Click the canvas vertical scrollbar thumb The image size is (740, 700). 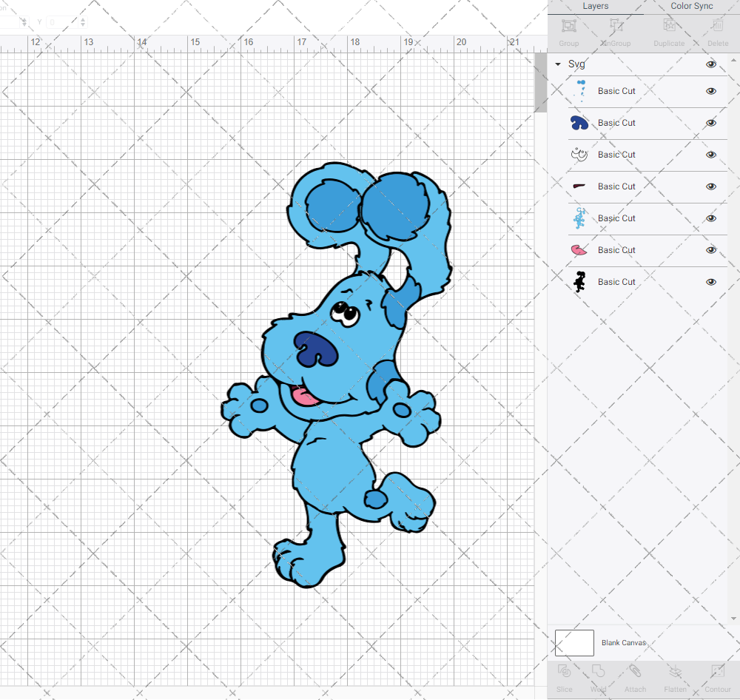(x=540, y=83)
